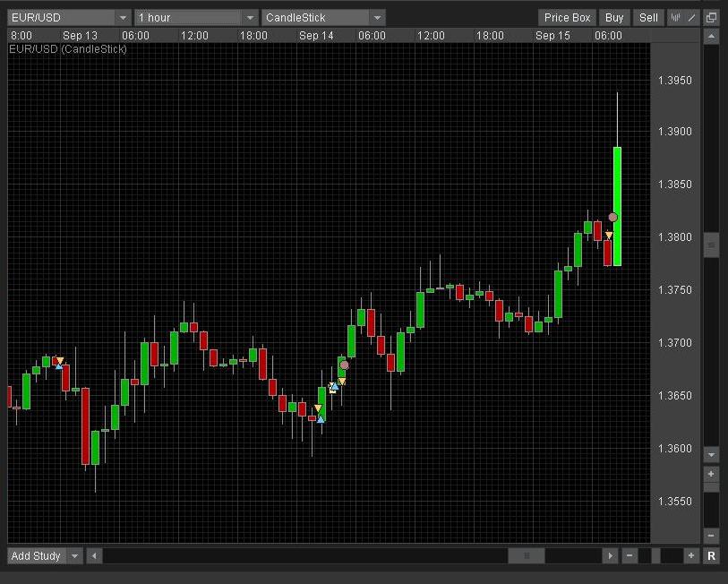Click the Sell button
728x584 pixels.
648,18
